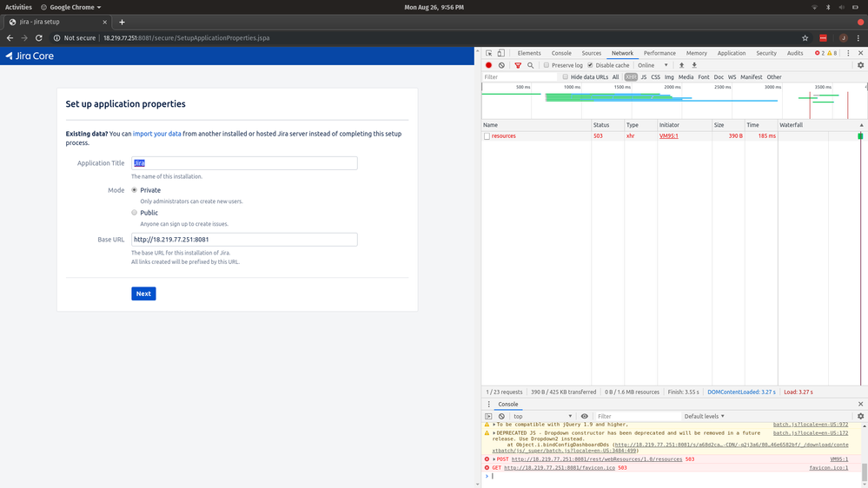Click the Export HAR download arrow
The width and height of the screenshot is (868, 488).
[x=694, y=65]
